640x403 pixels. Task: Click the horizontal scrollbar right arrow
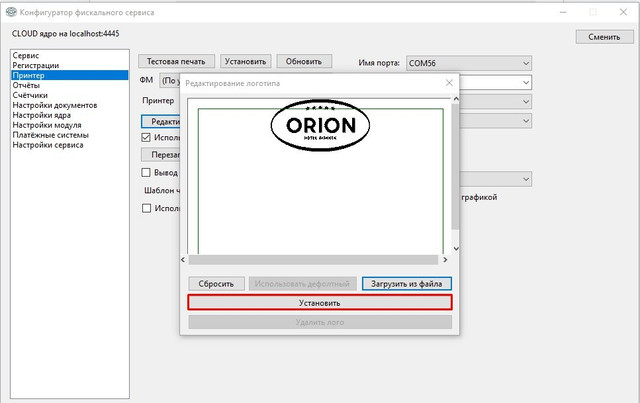tap(445, 260)
